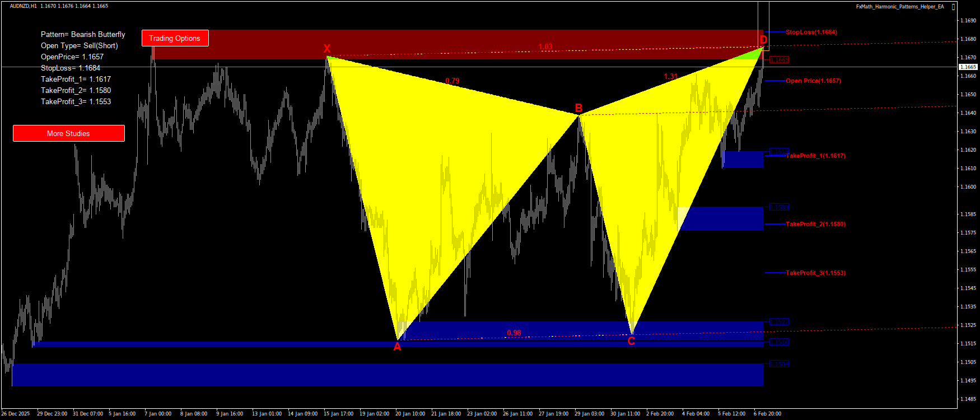The width and height of the screenshot is (980, 420).
Task: Click the 1.1619 blue zone price tag
Action: (x=779, y=152)
